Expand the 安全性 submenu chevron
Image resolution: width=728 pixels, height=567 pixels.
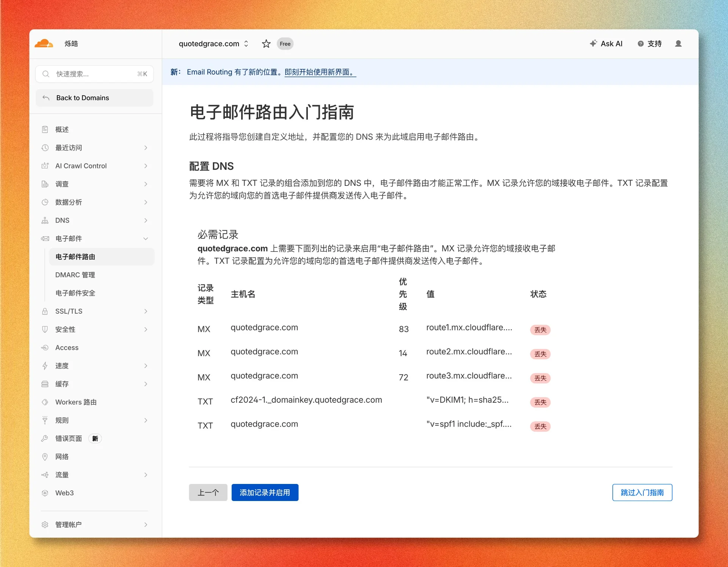[x=146, y=329]
